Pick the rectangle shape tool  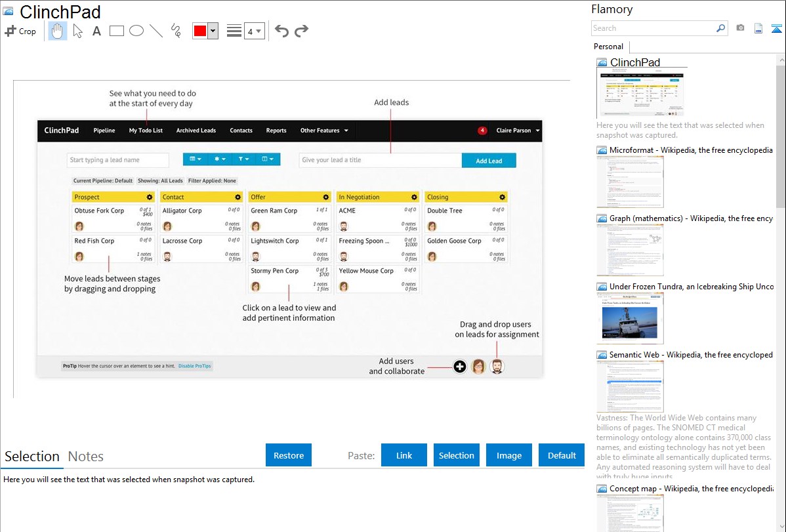117,31
